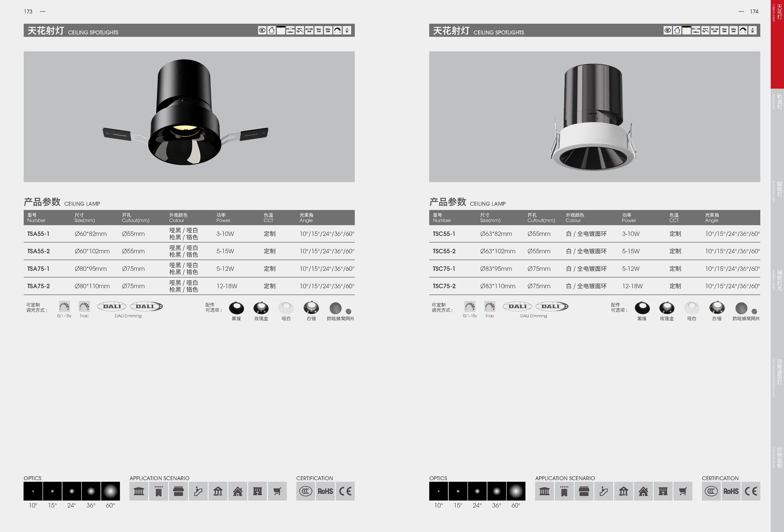Click the 60° optics beam thumbnail on page 173
The image size is (784, 532).
pos(110,491)
